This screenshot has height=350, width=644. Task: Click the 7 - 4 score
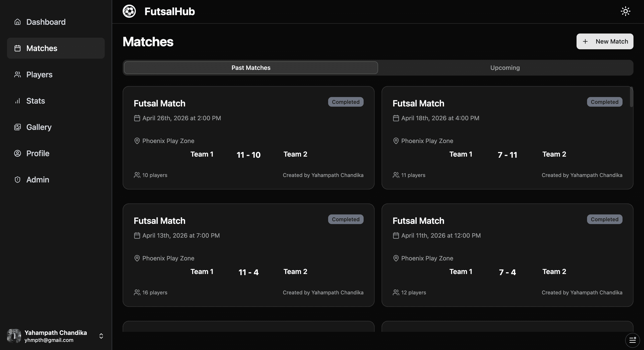507,272
